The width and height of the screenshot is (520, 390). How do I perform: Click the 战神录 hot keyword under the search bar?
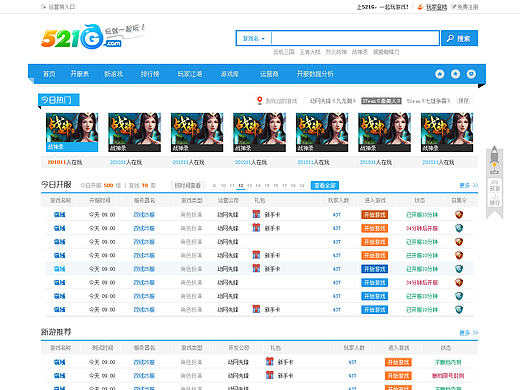coord(360,52)
